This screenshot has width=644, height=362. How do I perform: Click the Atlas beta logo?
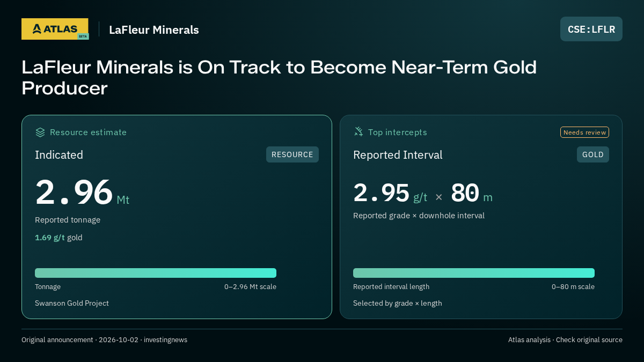coord(55,29)
